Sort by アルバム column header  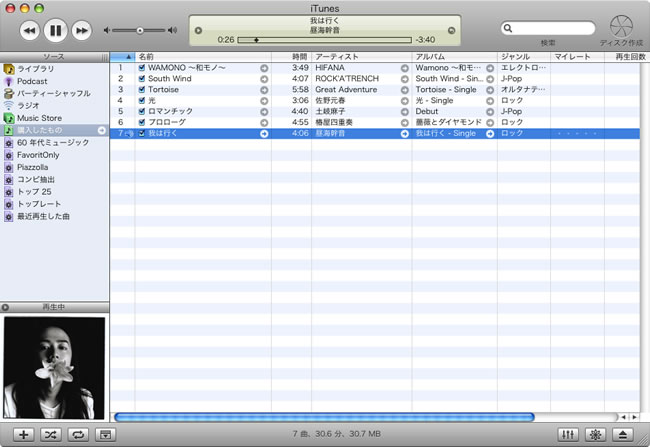455,57
